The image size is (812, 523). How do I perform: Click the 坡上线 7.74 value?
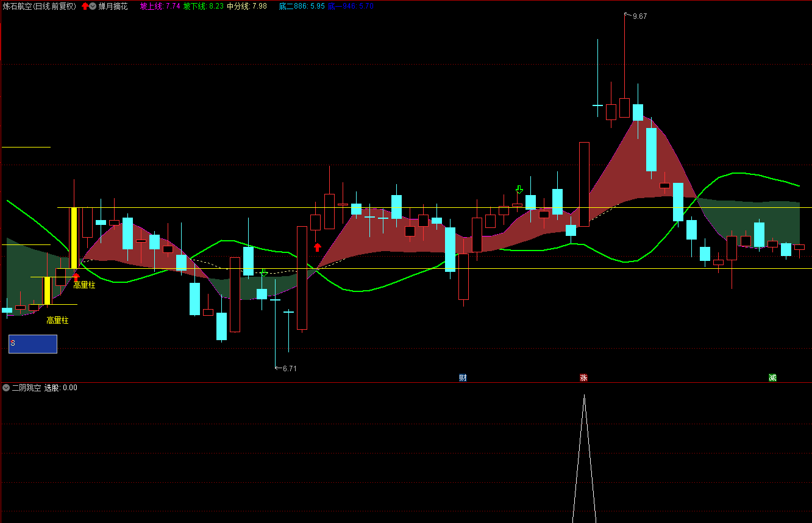(x=160, y=6)
